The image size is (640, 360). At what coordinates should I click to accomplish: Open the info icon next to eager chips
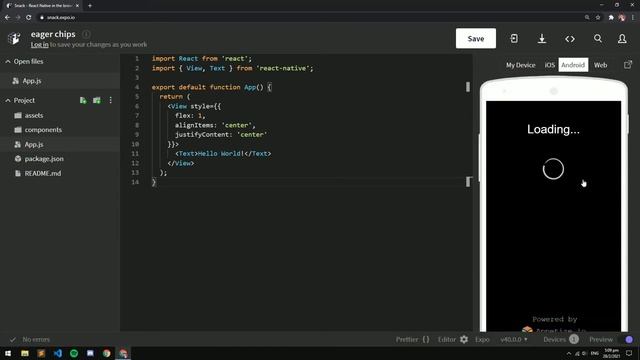click(x=86, y=34)
